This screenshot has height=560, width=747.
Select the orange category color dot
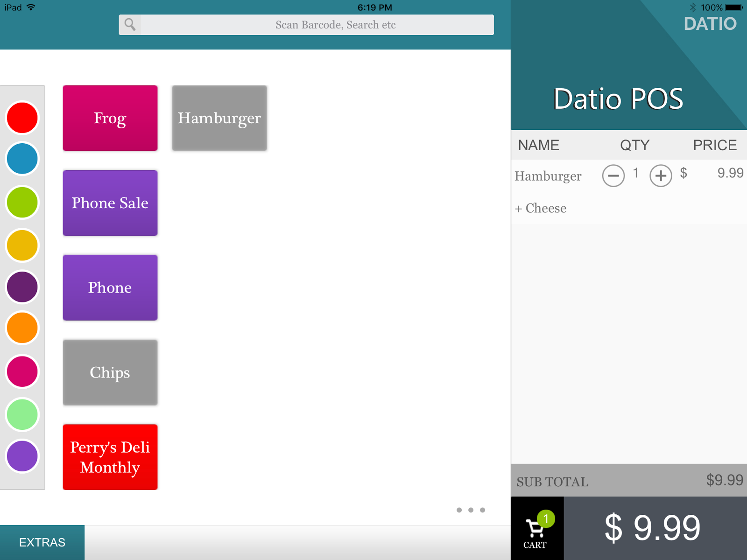point(22,328)
